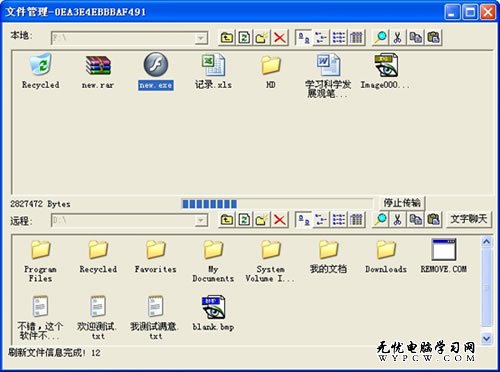Image resolution: width=500 pixels, height=372 pixels.
Task: Open the remote drive path dropdown
Action: (200, 220)
